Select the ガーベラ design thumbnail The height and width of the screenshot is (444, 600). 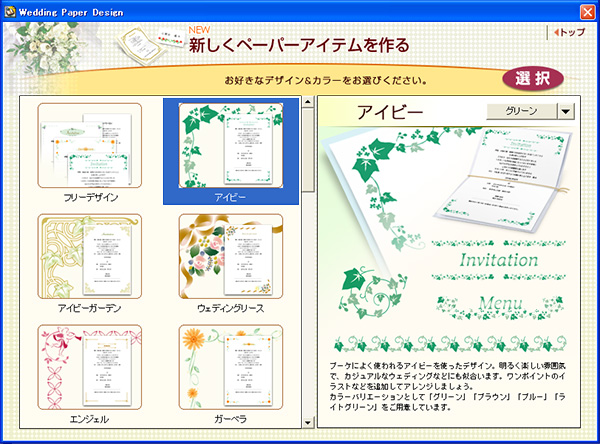[231, 367]
